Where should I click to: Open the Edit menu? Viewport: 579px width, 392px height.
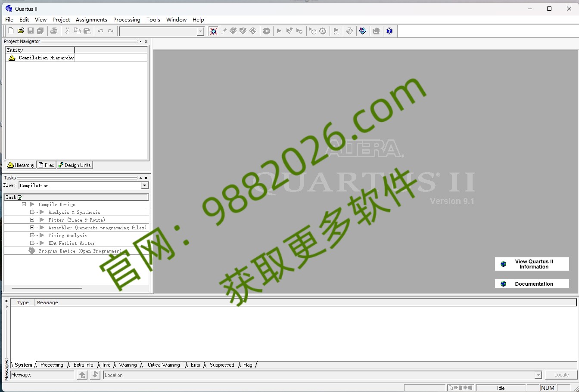(x=24, y=20)
